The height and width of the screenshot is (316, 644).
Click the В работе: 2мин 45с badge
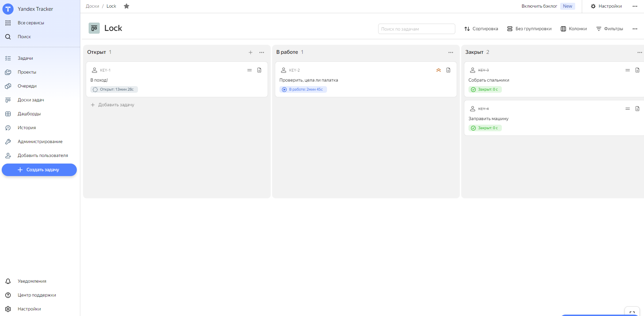coord(303,90)
